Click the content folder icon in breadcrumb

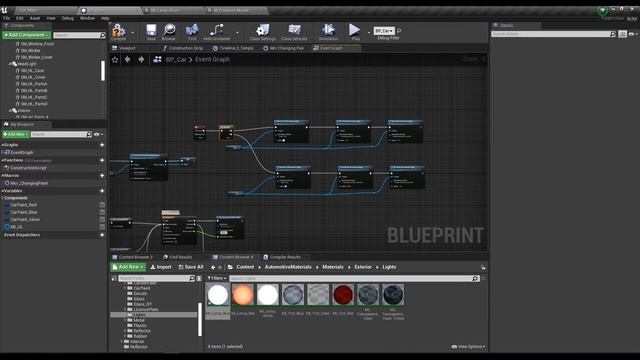230,267
